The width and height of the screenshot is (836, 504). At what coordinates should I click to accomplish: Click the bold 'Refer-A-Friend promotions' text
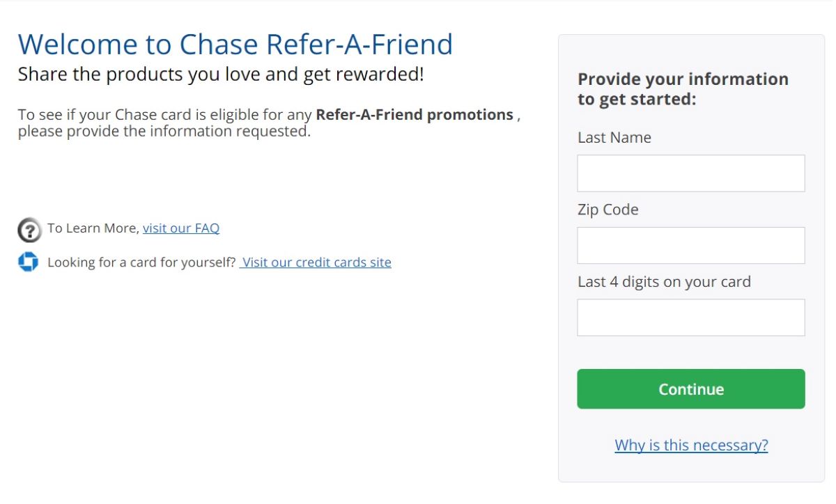pos(415,115)
